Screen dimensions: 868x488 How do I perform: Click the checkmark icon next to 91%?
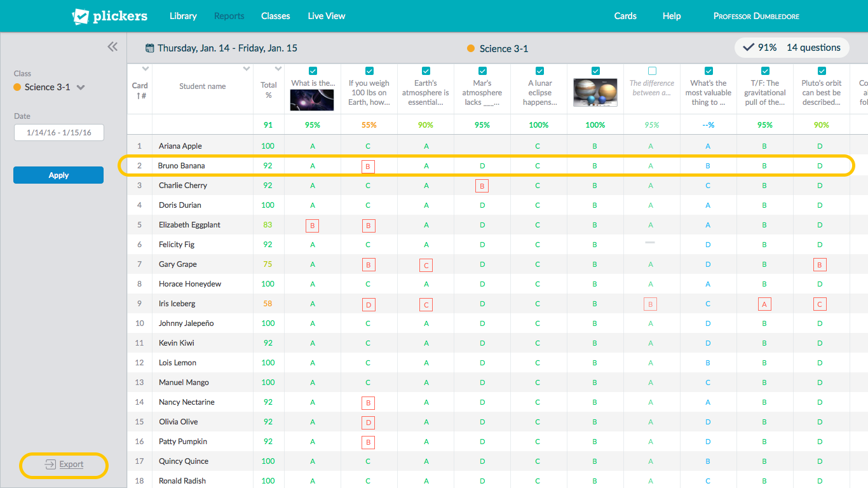point(749,48)
